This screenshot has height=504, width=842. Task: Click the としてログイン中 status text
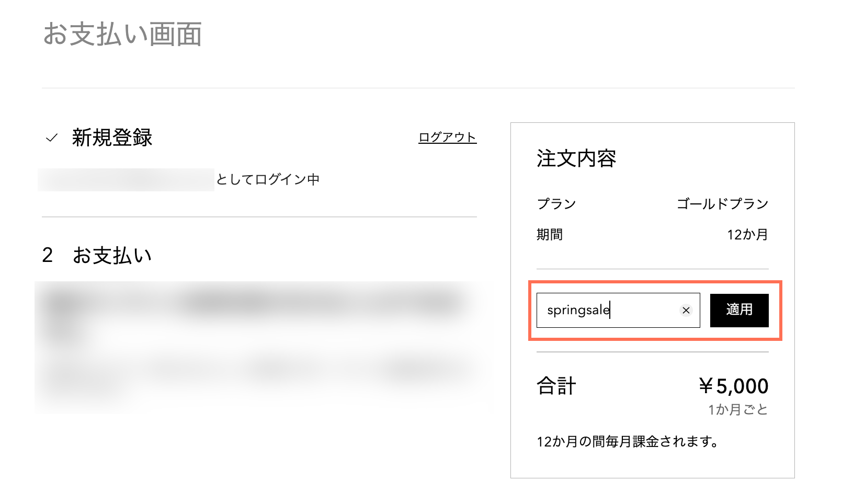coord(268,180)
